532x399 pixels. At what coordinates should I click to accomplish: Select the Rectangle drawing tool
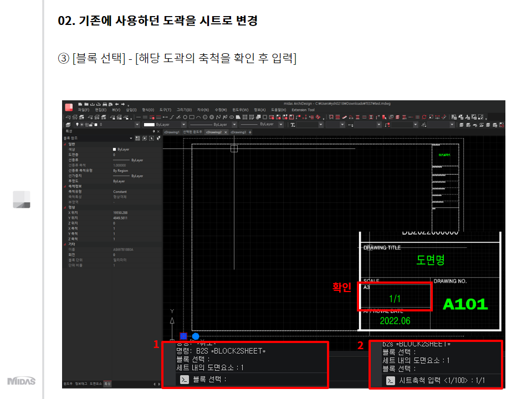click(192, 117)
